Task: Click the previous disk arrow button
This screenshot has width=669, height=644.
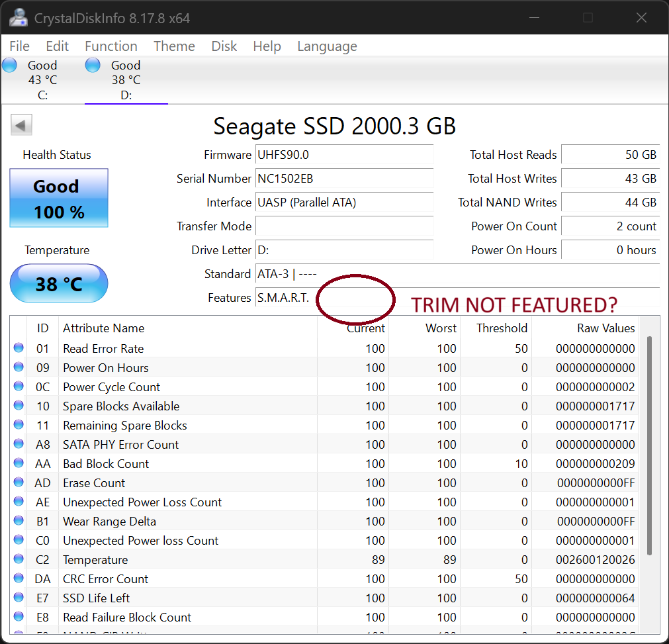Action: click(x=22, y=125)
